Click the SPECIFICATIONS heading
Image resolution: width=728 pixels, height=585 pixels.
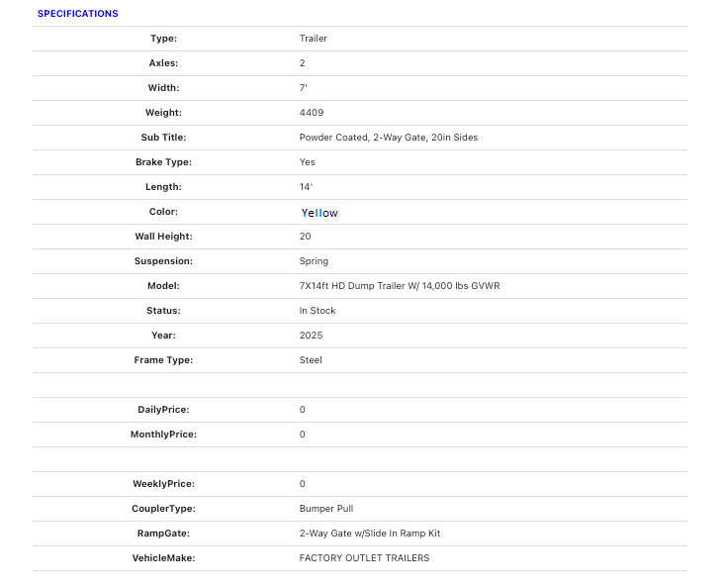(77, 14)
